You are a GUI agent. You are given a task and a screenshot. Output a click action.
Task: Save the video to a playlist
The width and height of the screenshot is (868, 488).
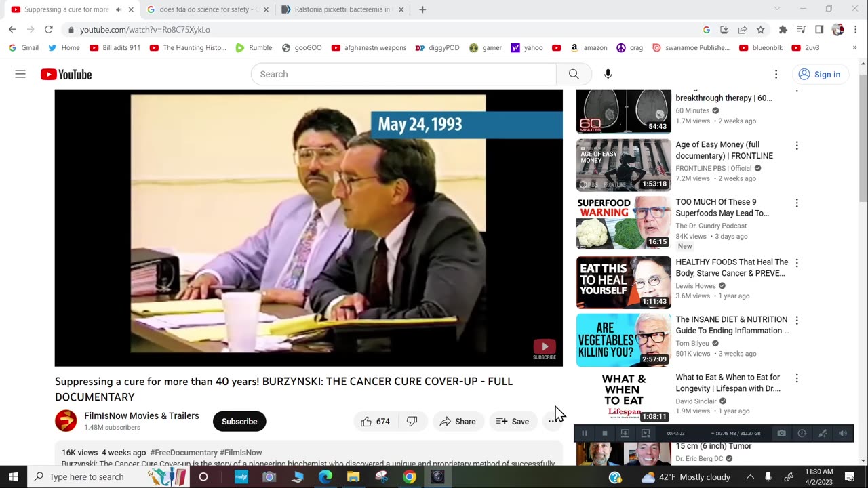[x=513, y=421]
